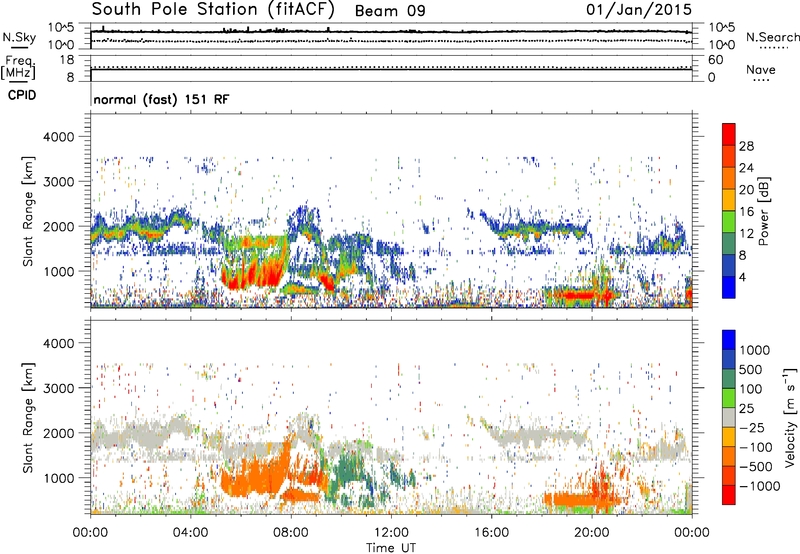Click the "16:00" time tick label

491,533
